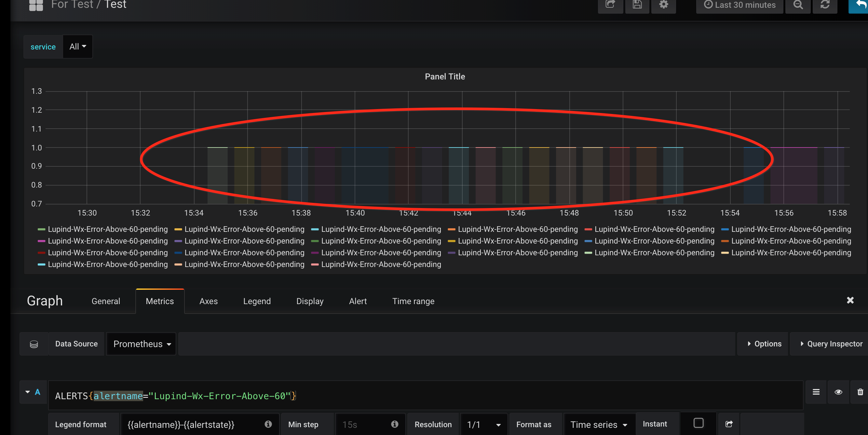Open the Resolution 1/1 dropdown
Screen dimensions: 868x435
[483, 425]
